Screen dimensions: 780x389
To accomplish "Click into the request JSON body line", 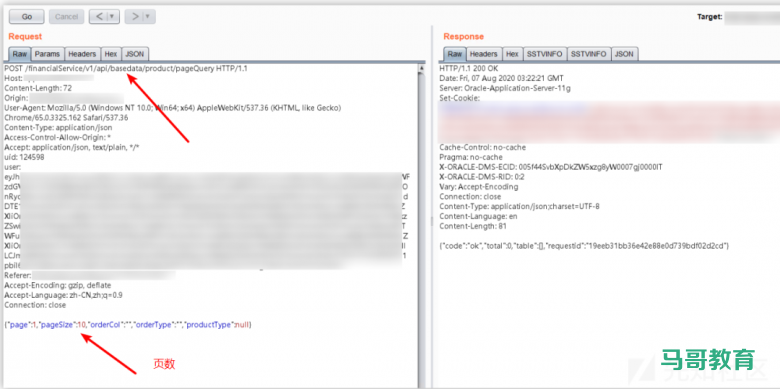I will 129,325.
